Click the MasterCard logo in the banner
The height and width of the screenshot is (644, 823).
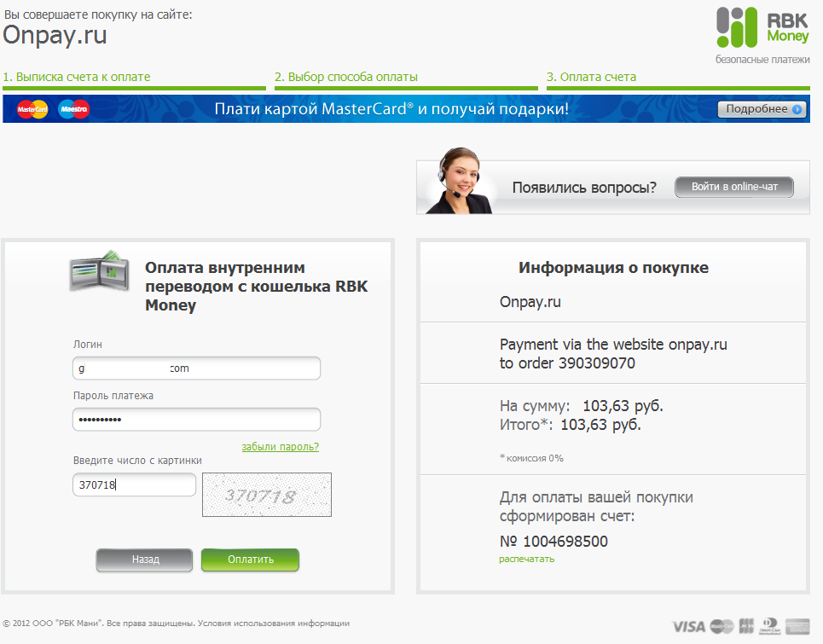(x=32, y=109)
